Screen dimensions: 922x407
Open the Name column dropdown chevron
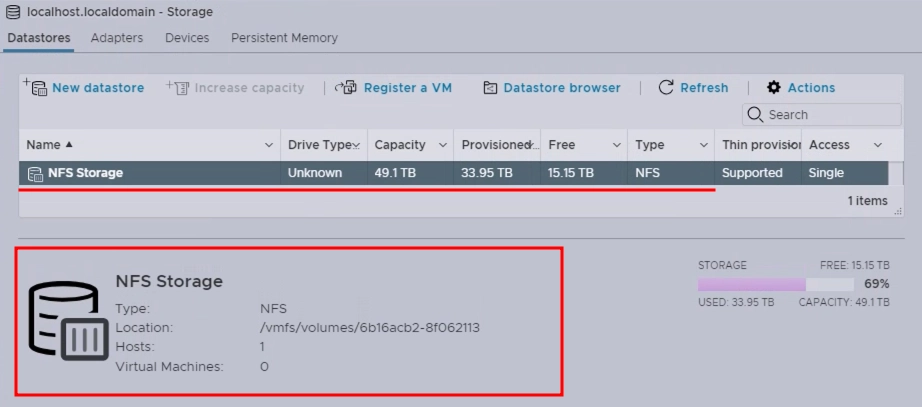(x=268, y=145)
